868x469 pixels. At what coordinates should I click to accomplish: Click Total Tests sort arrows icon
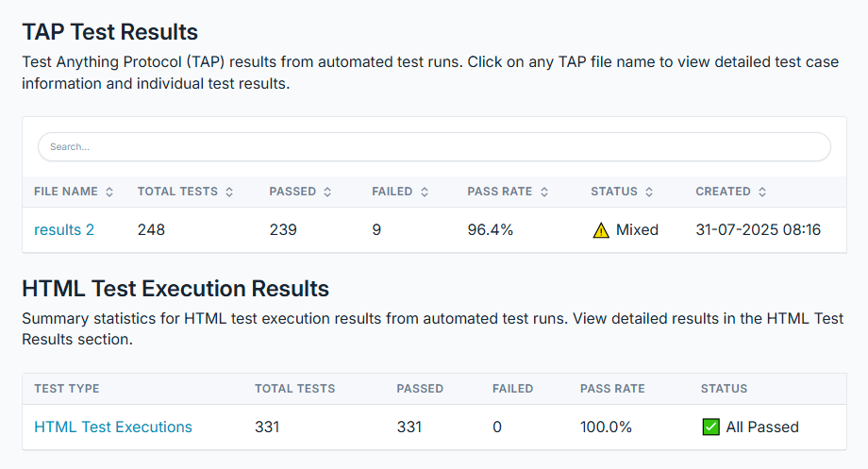(229, 193)
